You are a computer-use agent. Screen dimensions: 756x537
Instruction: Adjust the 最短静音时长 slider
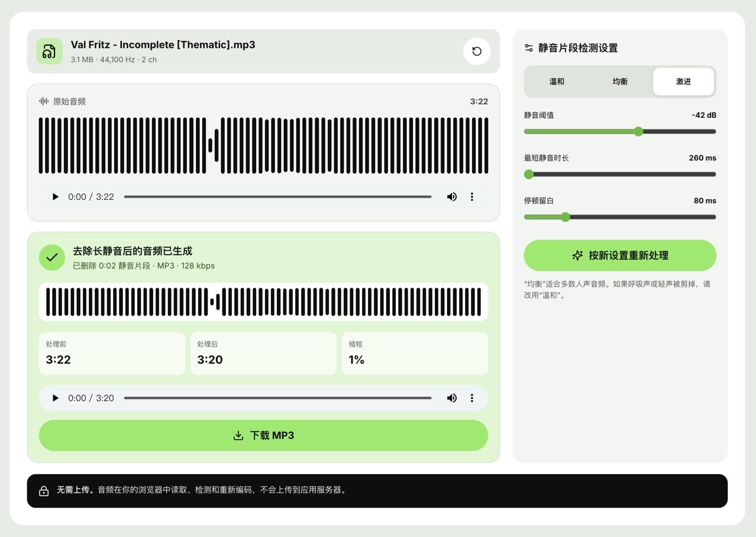pyautogui.click(x=620, y=174)
